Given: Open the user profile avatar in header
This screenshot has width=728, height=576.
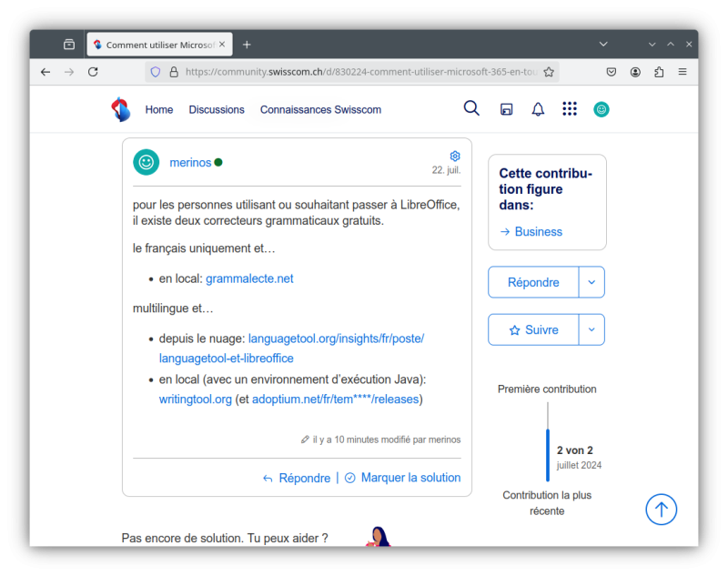Looking at the screenshot, I should pos(601,109).
